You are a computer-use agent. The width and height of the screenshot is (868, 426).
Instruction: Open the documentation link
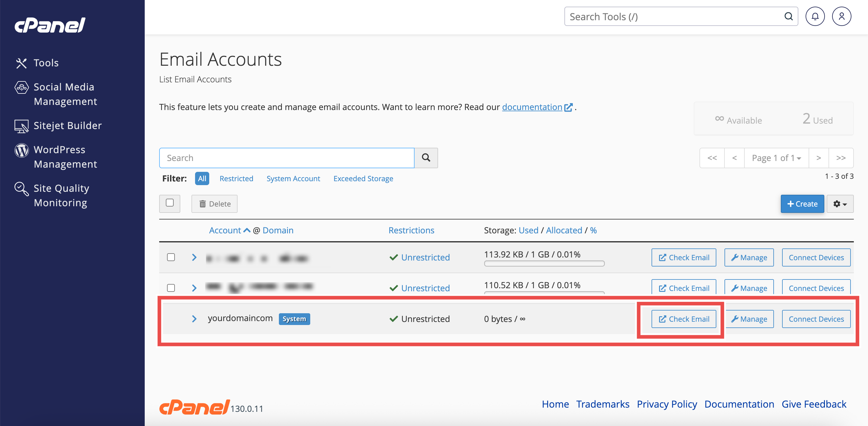[x=532, y=107]
